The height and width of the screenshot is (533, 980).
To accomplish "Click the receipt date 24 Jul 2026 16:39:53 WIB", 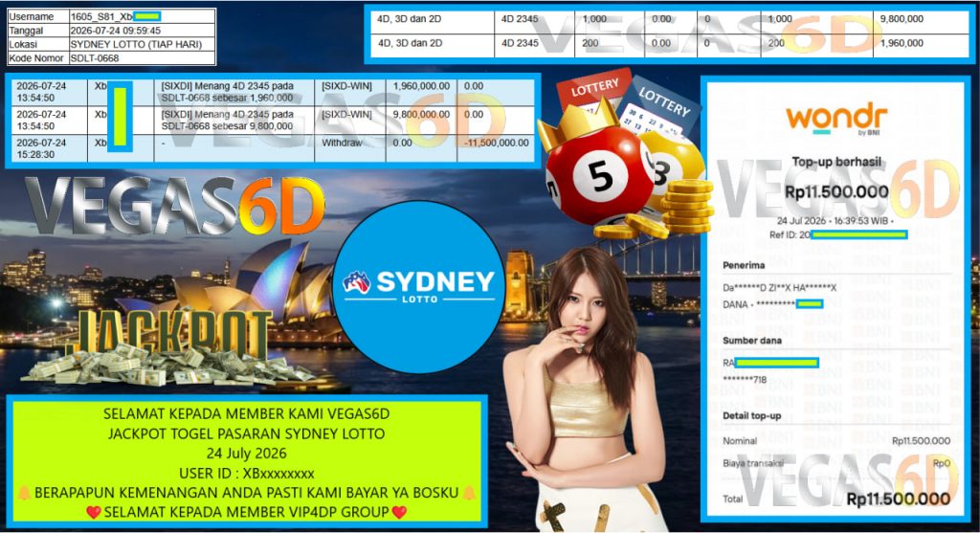I will [x=835, y=221].
